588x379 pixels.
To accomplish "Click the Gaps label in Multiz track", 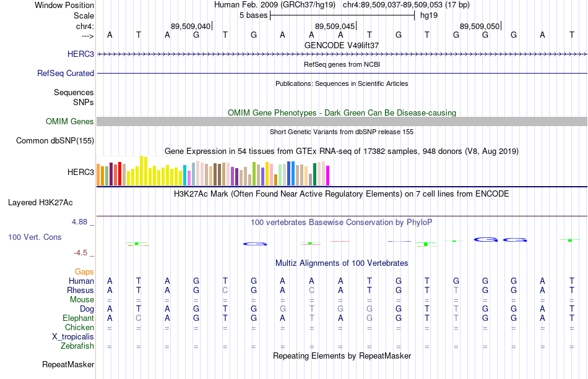I will (x=84, y=271).
